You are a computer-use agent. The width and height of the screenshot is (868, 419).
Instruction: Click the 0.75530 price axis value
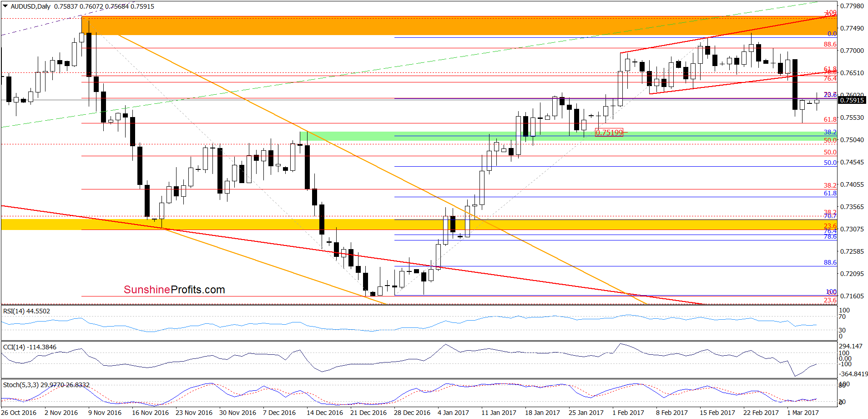pyautogui.click(x=852, y=118)
